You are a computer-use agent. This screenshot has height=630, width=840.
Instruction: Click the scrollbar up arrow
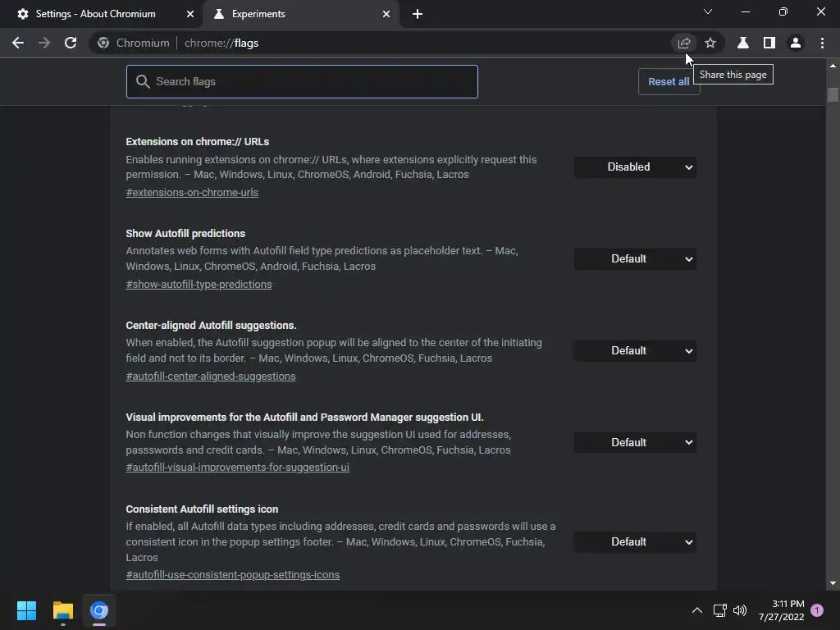tap(833, 66)
